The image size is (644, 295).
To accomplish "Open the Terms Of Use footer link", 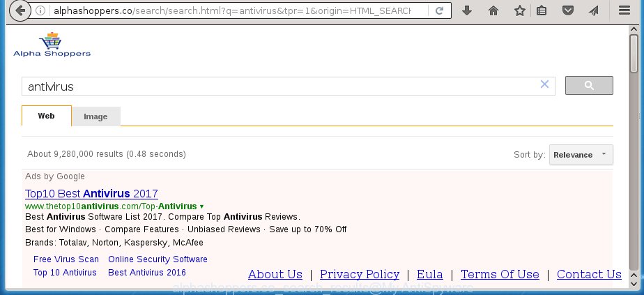I will pyautogui.click(x=500, y=274).
